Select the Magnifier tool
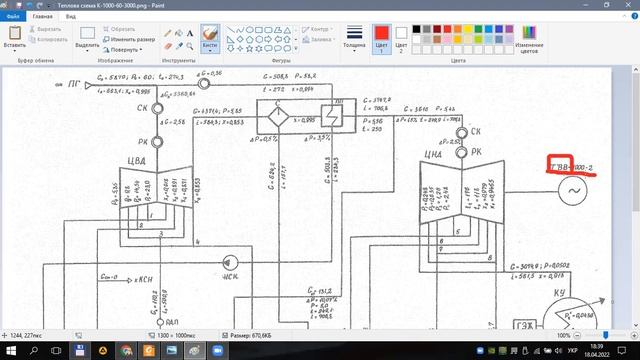Screen dimensions: 640x360 click(x=190, y=46)
